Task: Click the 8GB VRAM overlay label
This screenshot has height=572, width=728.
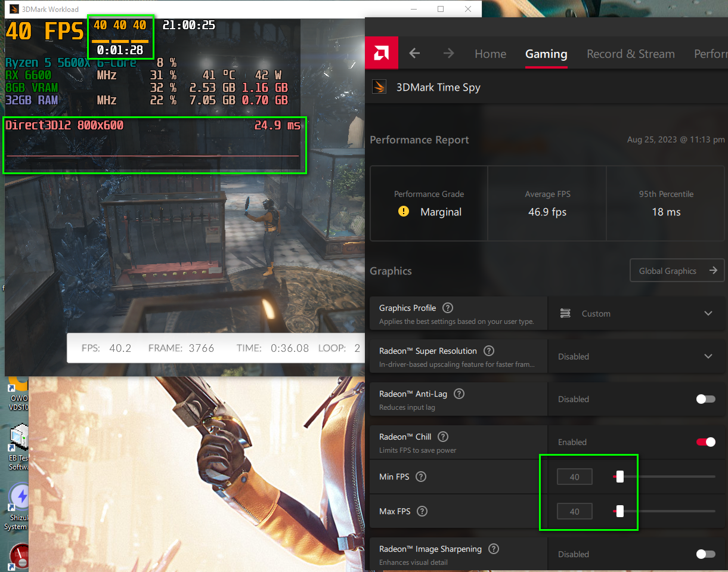Action: point(32,88)
